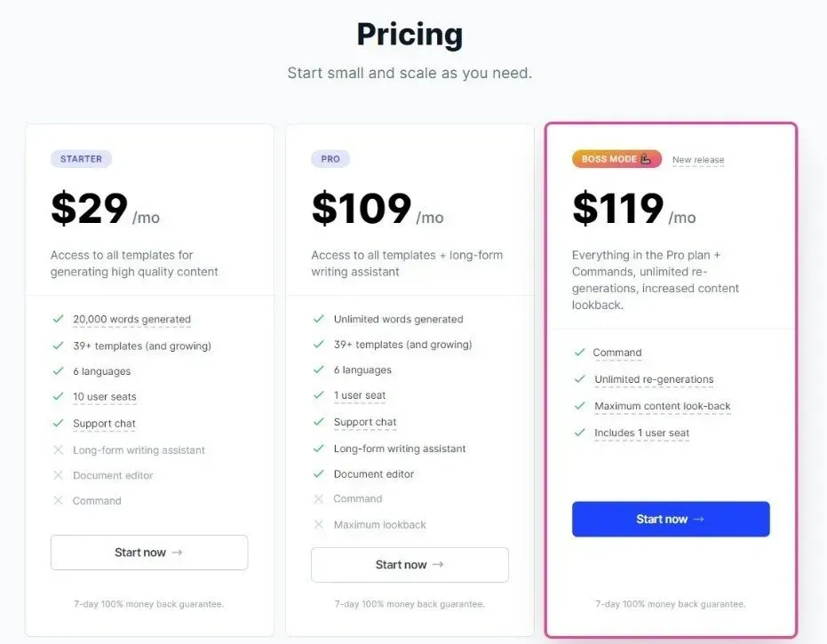The width and height of the screenshot is (827, 644).
Task: Click the blue Boss Mode Start now button
Action: tap(671, 519)
